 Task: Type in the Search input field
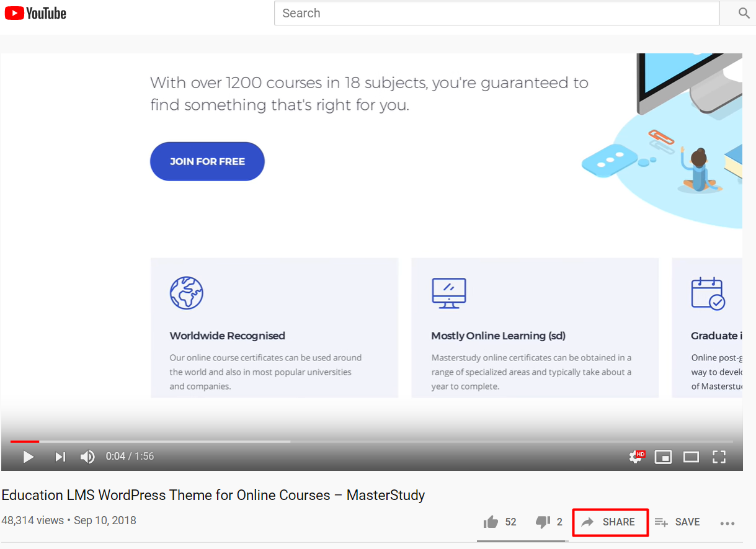[496, 13]
